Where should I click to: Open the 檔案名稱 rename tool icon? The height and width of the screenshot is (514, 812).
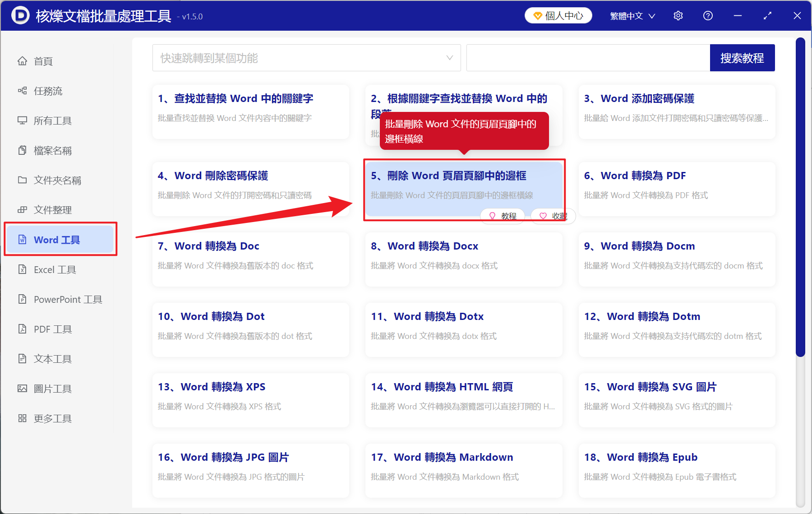pos(23,150)
